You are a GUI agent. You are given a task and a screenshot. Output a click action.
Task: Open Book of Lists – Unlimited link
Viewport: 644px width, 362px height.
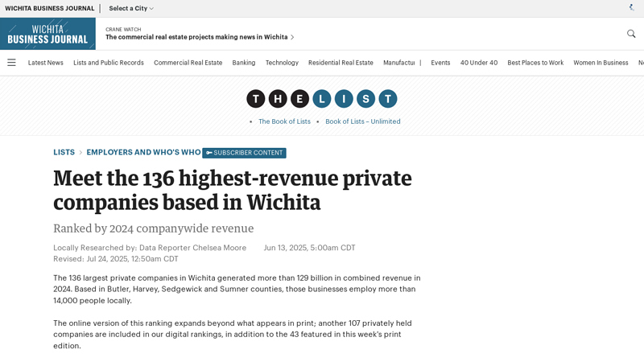pos(363,121)
